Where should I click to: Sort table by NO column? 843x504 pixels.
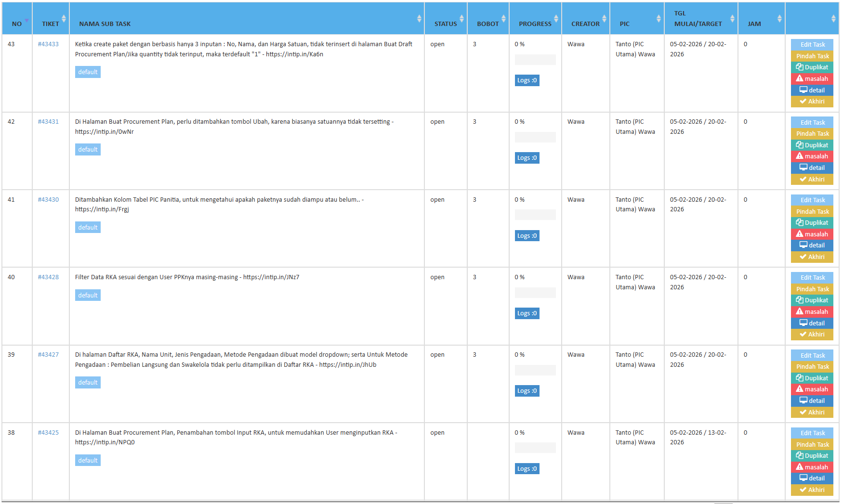click(17, 24)
